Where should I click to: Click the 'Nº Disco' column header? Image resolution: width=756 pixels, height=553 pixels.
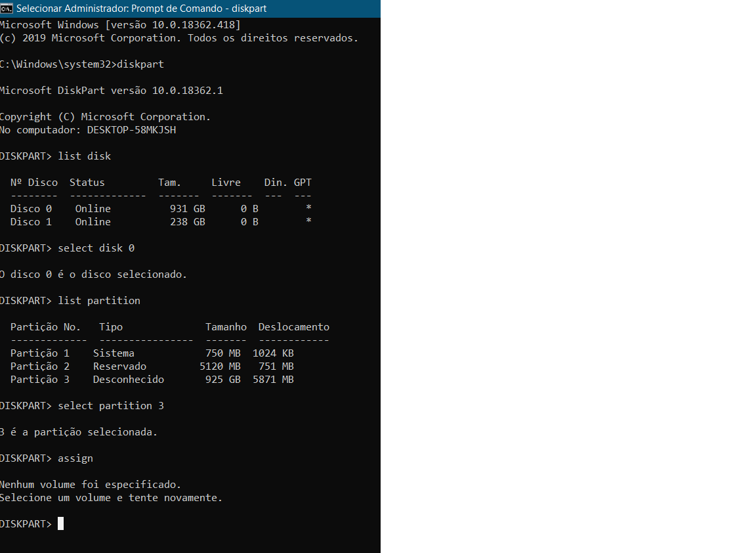click(x=33, y=183)
